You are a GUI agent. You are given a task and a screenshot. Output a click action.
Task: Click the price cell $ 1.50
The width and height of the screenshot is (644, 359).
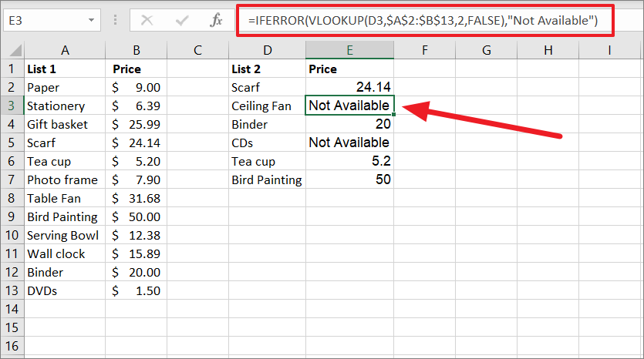coord(137,290)
